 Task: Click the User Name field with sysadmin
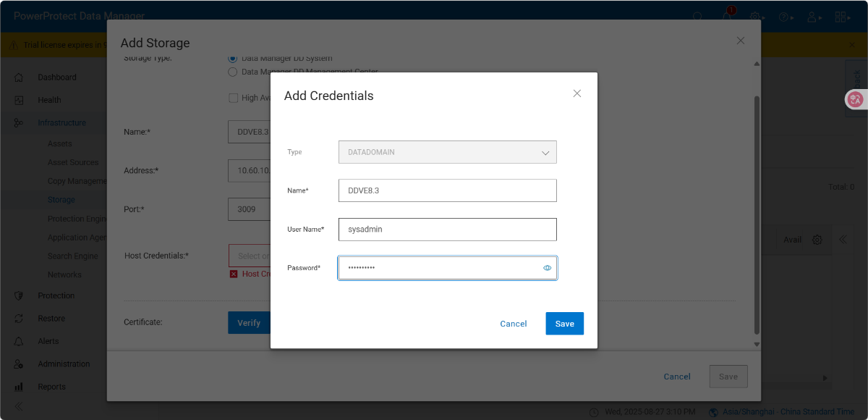[x=448, y=230]
